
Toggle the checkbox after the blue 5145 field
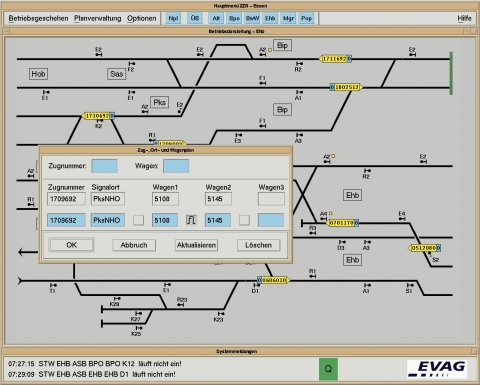pyautogui.click(x=244, y=220)
